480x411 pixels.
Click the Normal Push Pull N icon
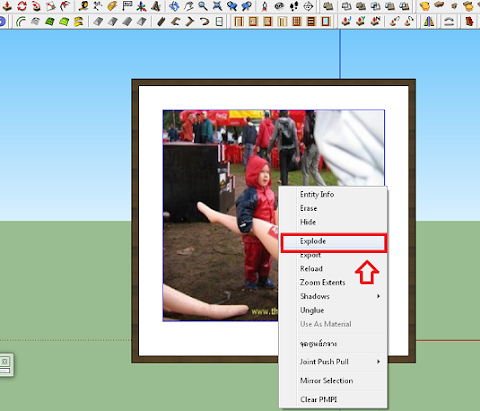pos(376,22)
